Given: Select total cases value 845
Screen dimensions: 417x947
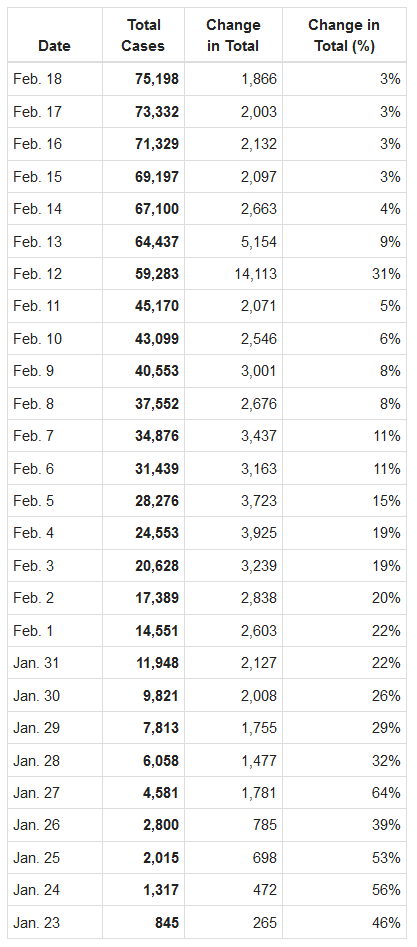Looking at the screenshot, I should click(x=166, y=923).
